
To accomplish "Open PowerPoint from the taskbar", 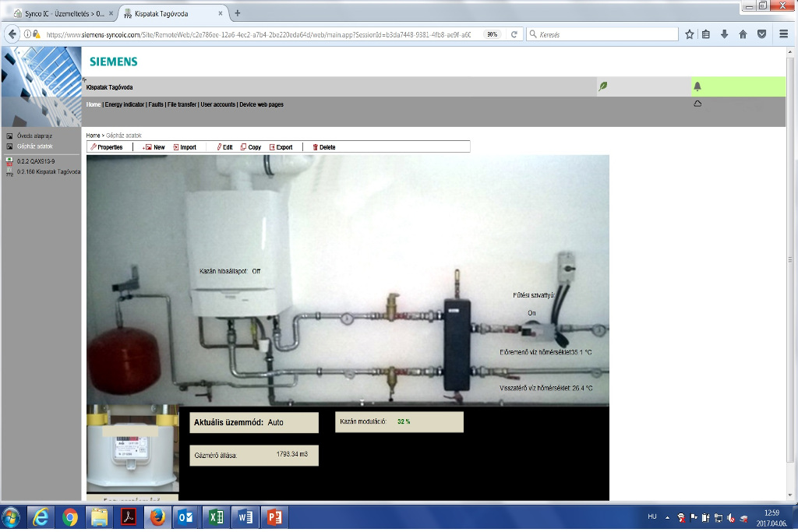I will click(x=275, y=518).
